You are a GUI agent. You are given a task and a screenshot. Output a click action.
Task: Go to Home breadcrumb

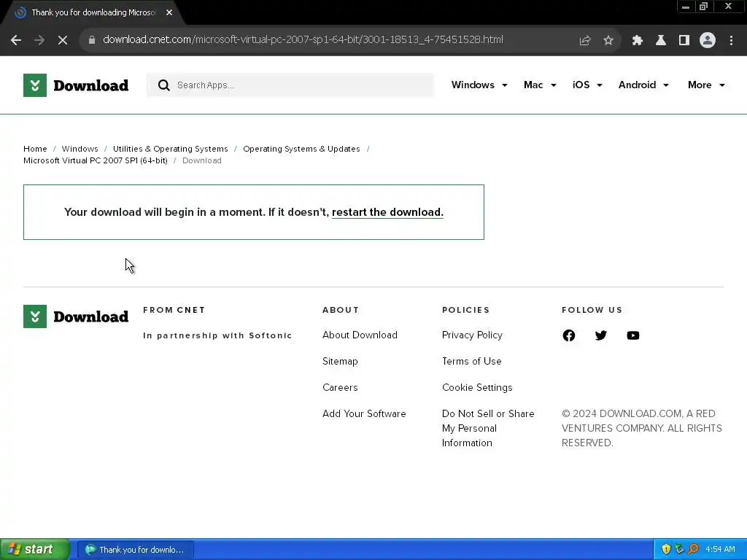[x=35, y=149]
